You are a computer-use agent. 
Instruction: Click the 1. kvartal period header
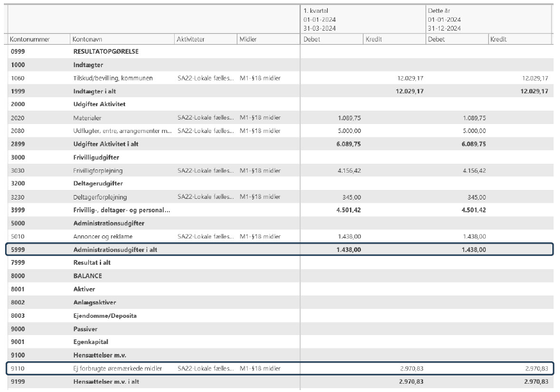tap(363, 20)
